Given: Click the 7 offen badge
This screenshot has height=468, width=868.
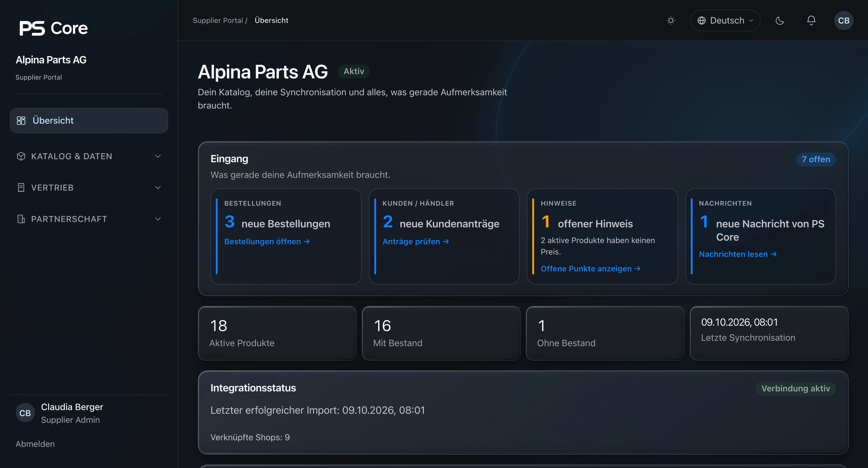Looking at the screenshot, I should click(816, 159).
